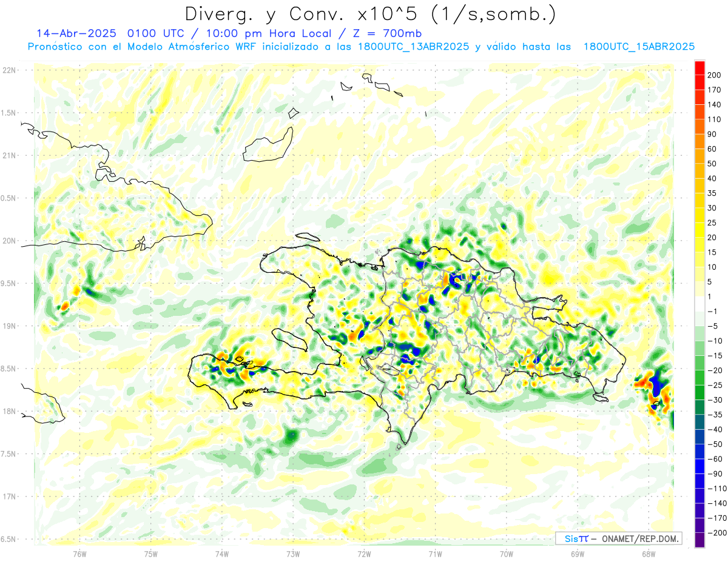728x562 pixels.
Task: Click the colorbar value label '140'
Action: [714, 104]
